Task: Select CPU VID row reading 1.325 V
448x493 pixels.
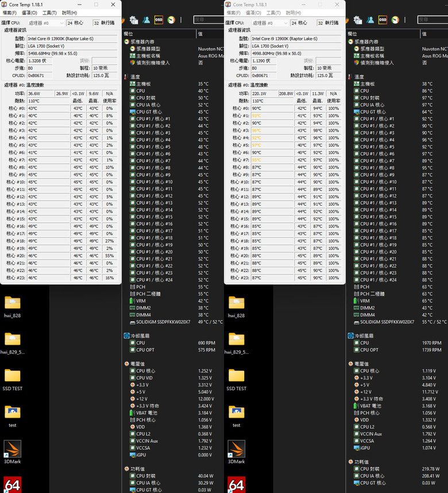Action: tap(173, 378)
